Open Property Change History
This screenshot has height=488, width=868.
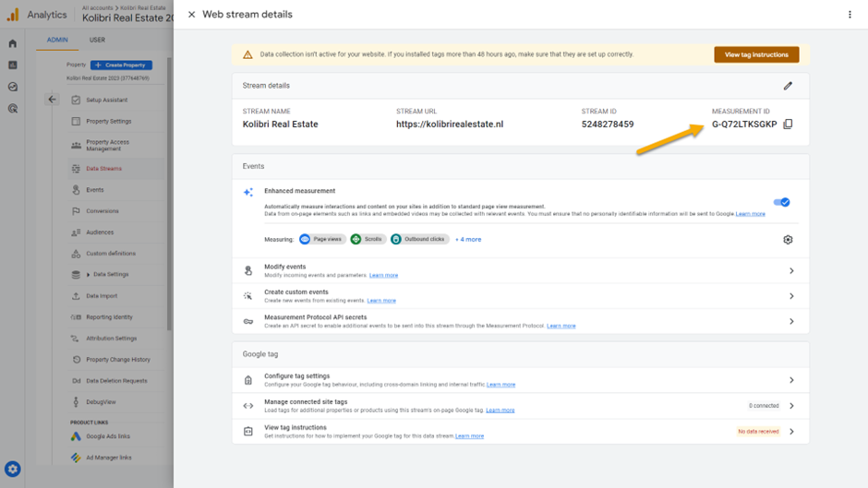pyautogui.click(x=116, y=360)
